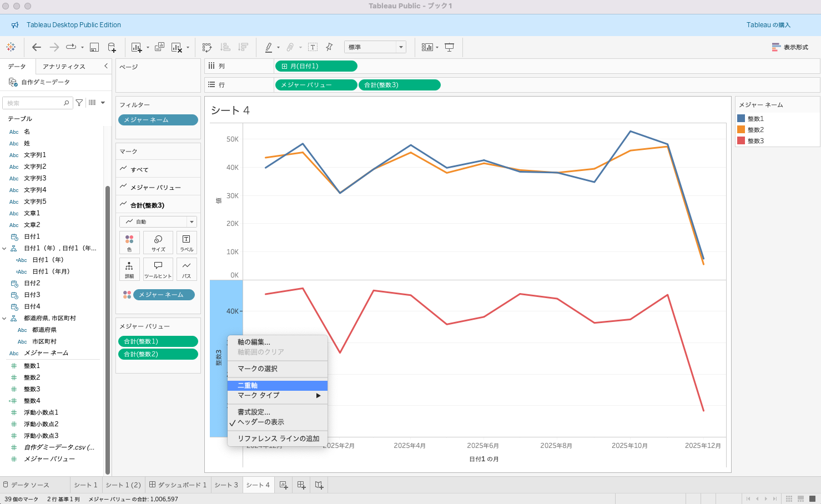Click the filter icon beside search
The width and height of the screenshot is (821, 504).
[79, 103]
